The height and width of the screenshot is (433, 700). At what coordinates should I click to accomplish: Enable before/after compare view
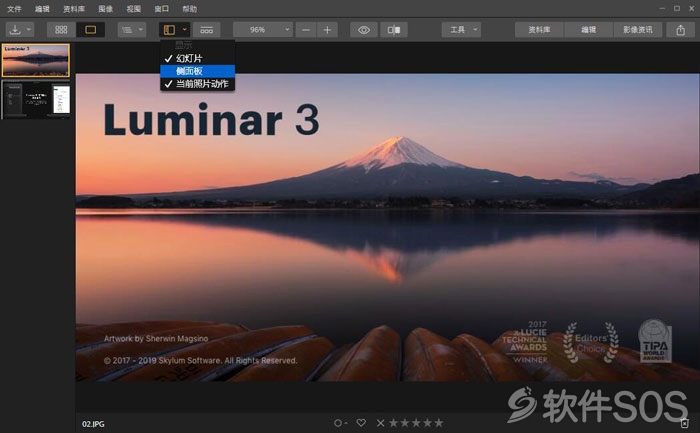point(394,30)
